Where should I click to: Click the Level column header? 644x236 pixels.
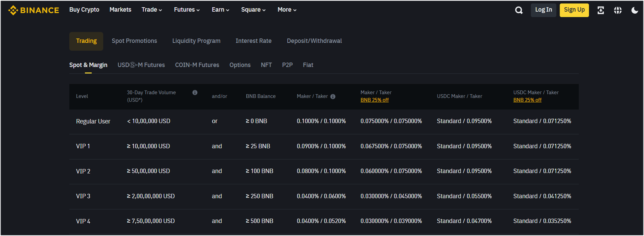82,96
